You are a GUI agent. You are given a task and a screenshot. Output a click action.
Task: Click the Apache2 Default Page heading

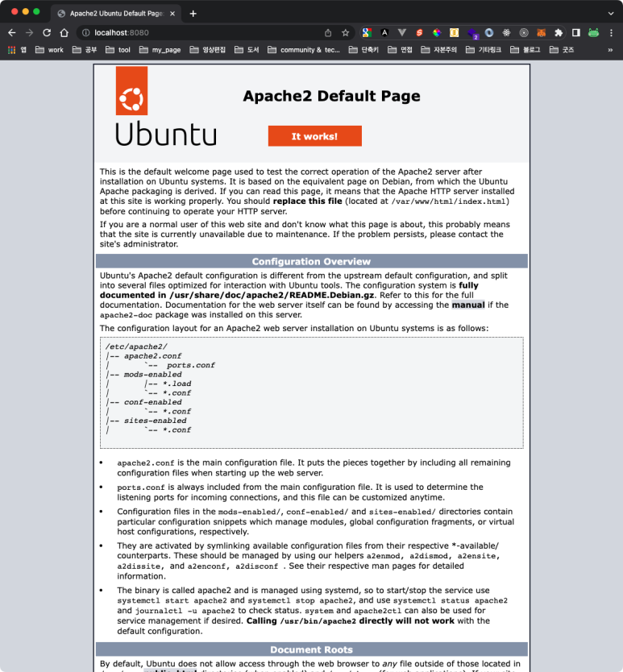tap(331, 96)
